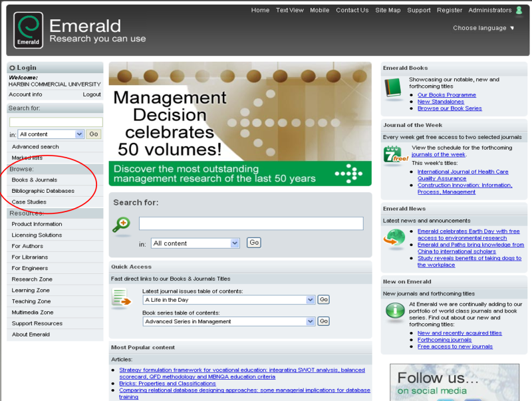Open Text View from the top navigation
This screenshot has height=401, width=532.
(x=290, y=10)
